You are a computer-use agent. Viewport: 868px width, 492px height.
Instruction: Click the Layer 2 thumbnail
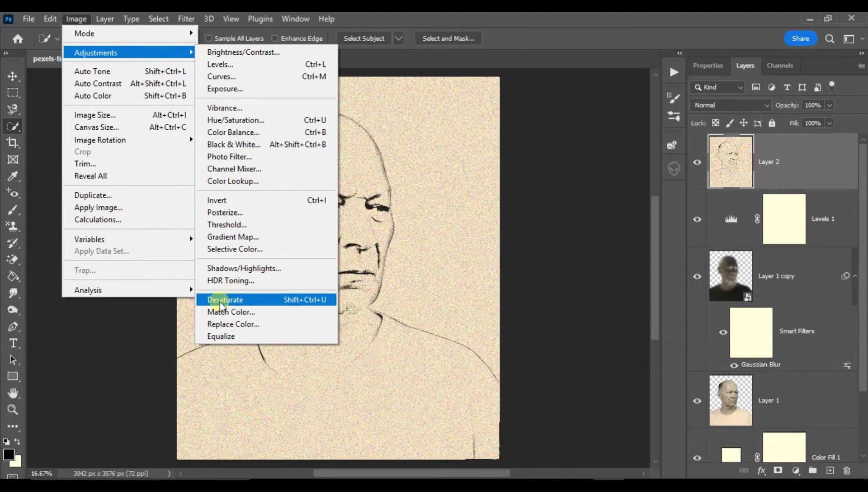tap(731, 161)
